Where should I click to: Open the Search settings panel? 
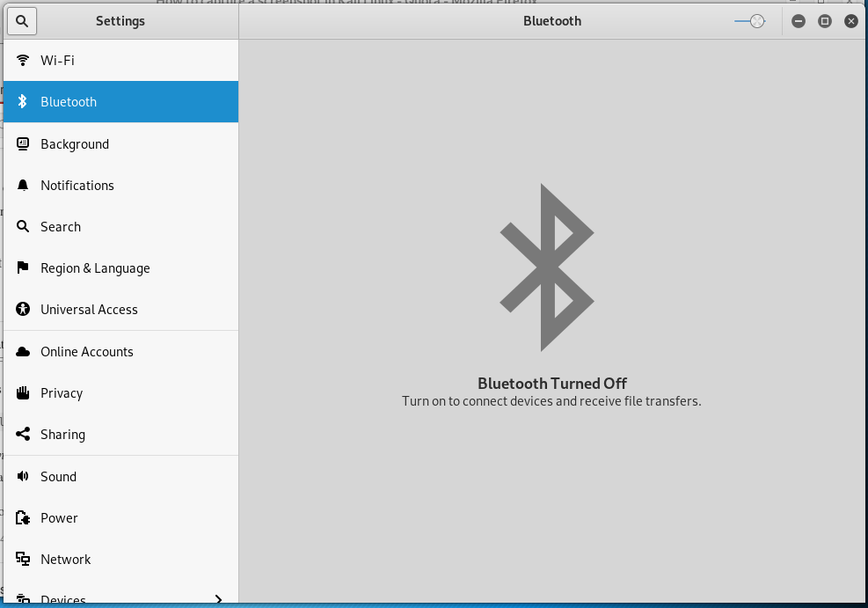(x=61, y=227)
